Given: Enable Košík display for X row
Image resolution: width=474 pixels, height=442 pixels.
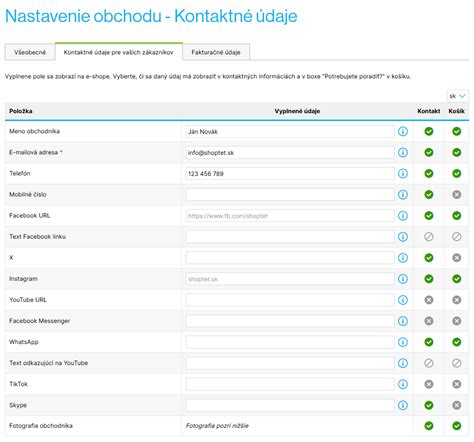Looking at the screenshot, I should click(457, 258).
